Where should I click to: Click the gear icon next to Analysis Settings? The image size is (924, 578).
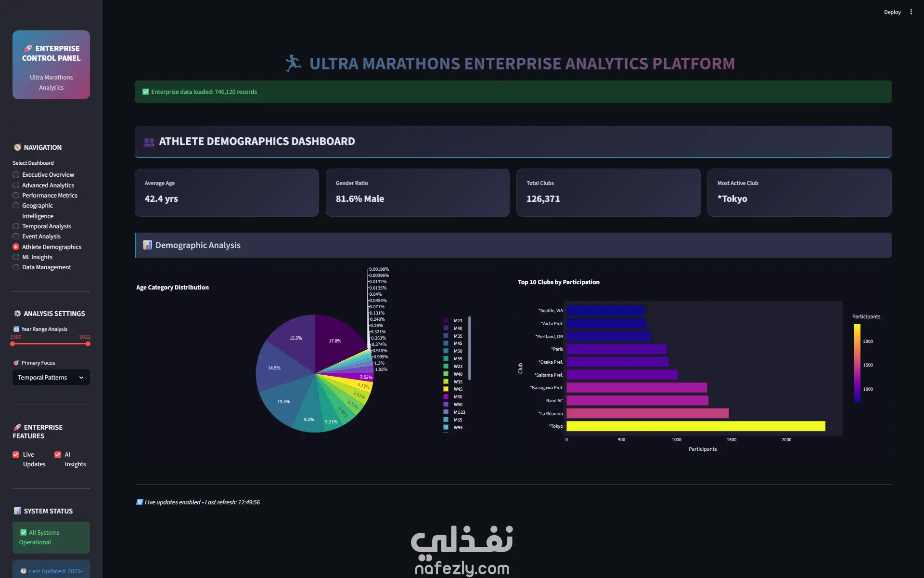coord(17,314)
